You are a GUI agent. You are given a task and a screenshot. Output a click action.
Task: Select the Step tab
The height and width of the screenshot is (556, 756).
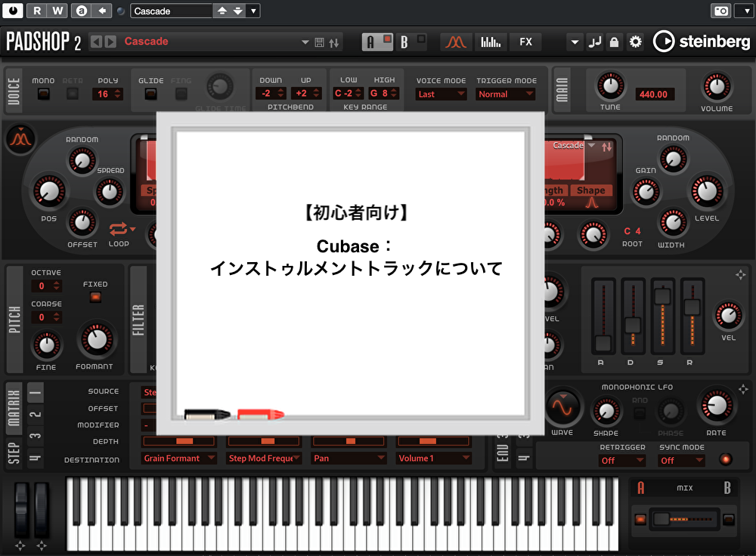point(14,452)
